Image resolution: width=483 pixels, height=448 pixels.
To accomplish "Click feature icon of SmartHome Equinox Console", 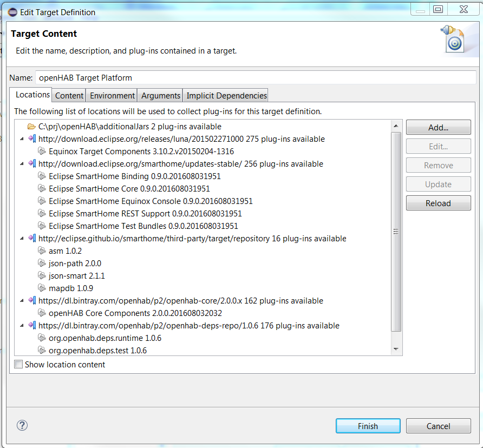I will (x=42, y=201).
